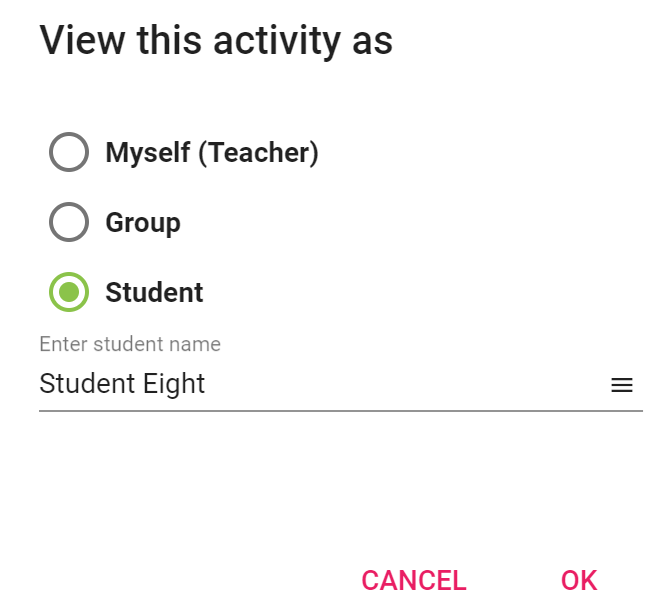Click the 'Student' option label
654x615 pixels.
pos(154,292)
